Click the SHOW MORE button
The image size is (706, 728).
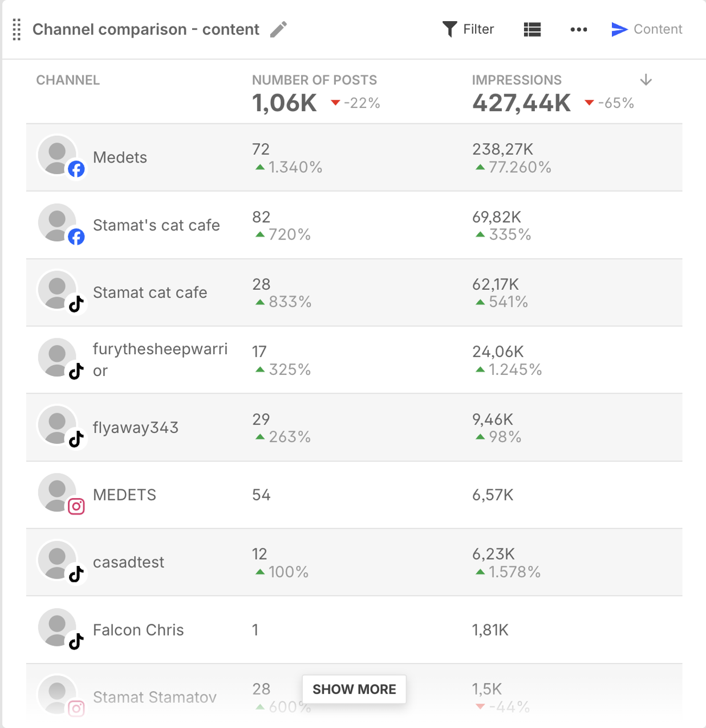point(354,689)
